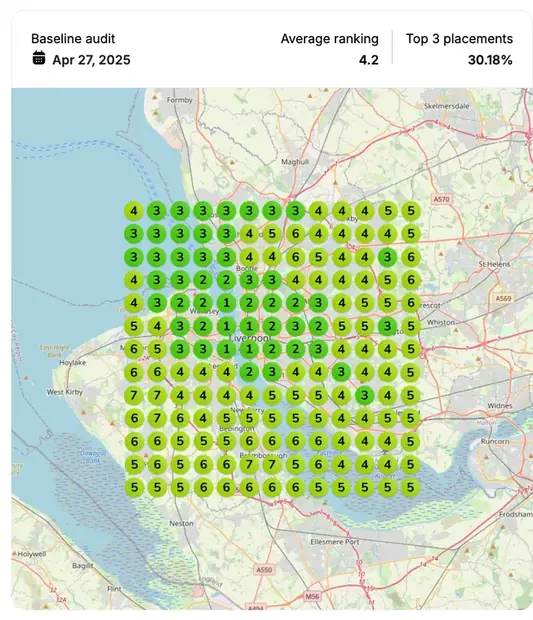Screen dimensions: 533x620
Task: Click the bottom-right corner grid marker showing 5
Action: coord(411,487)
